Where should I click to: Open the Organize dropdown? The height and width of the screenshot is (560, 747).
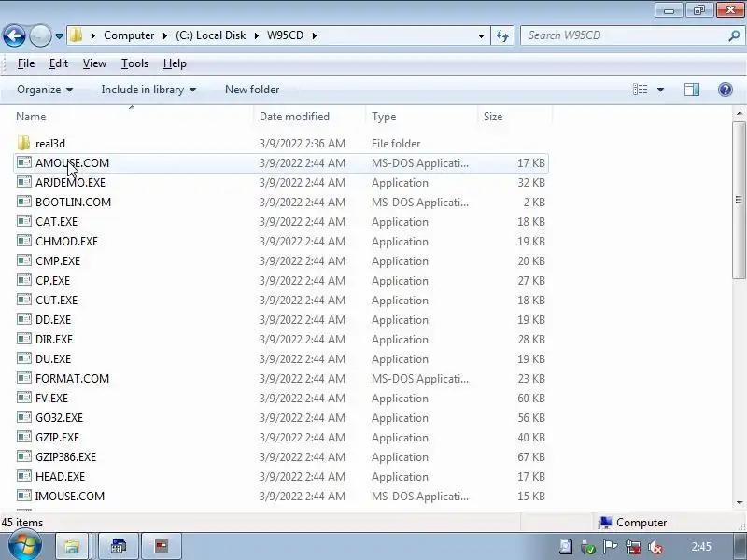click(x=45, y=90)
